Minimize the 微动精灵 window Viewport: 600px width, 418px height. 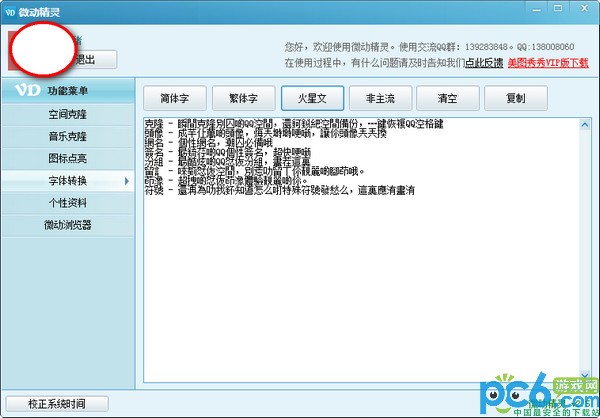[x=536, y=9]
